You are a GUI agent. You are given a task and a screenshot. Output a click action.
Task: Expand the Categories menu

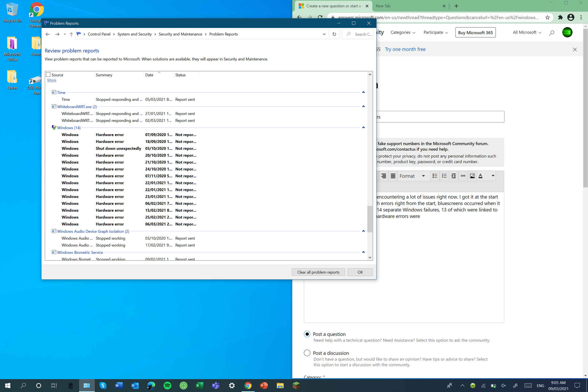coord(403,32)
